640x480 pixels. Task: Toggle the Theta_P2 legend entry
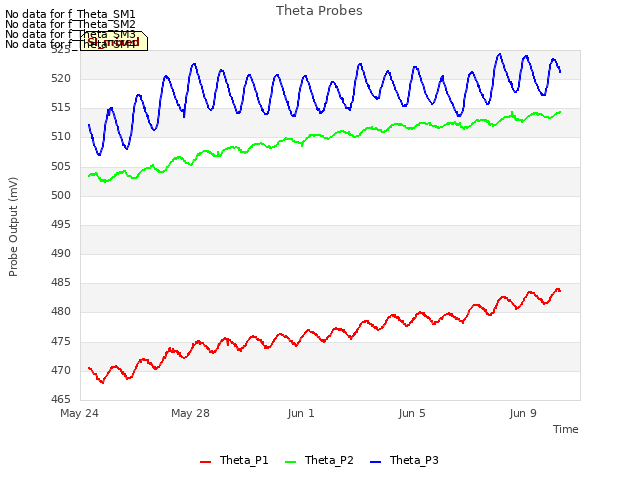pos(319,460)
